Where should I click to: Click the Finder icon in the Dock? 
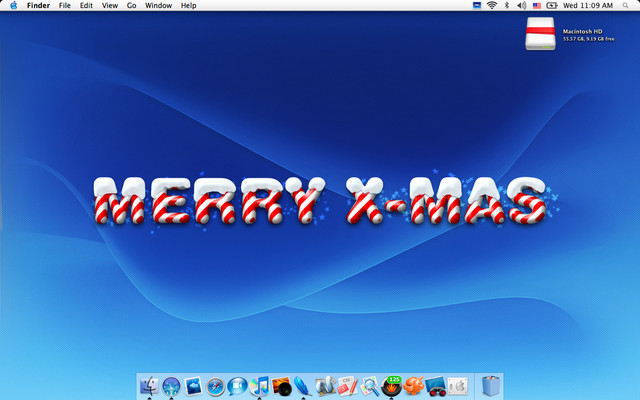[149, 385]
